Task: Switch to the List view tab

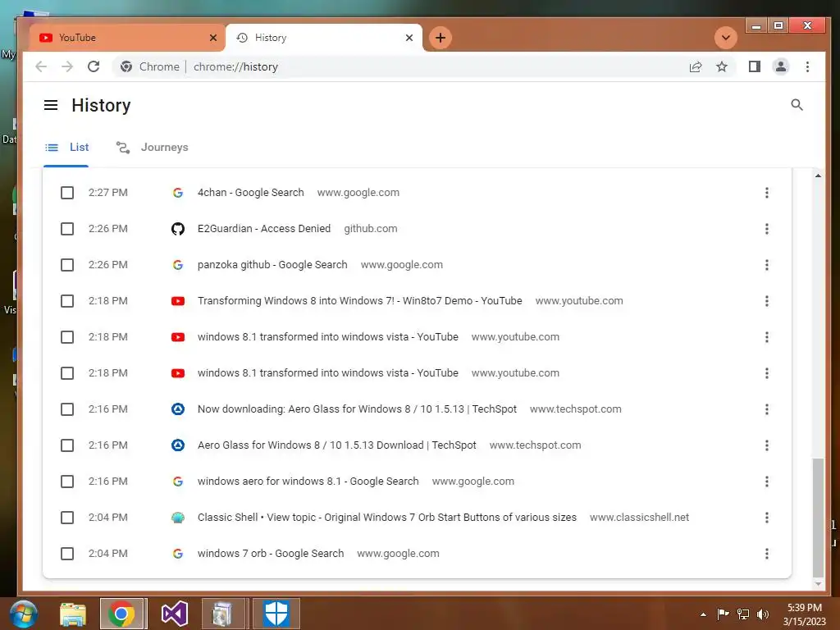Action: 66,148
